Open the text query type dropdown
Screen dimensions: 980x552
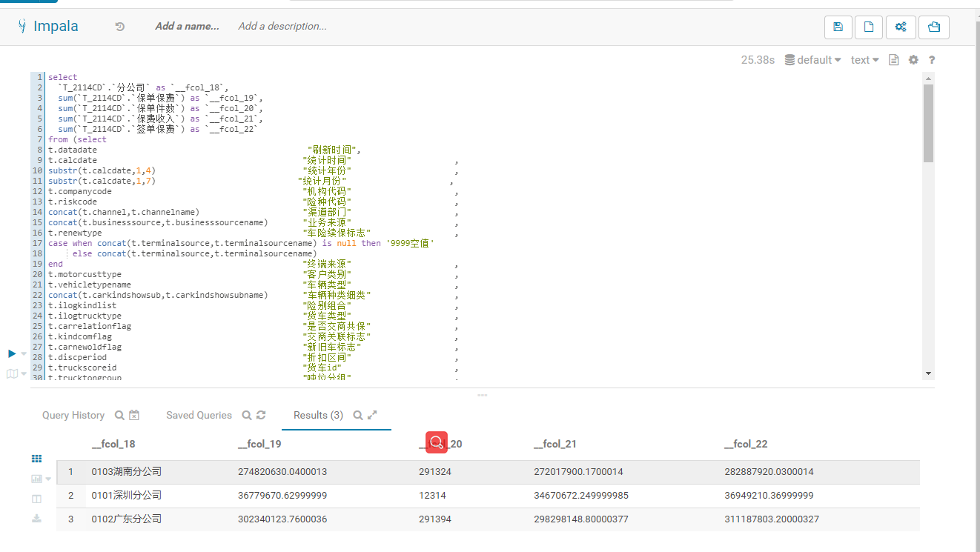click(864, 60)
